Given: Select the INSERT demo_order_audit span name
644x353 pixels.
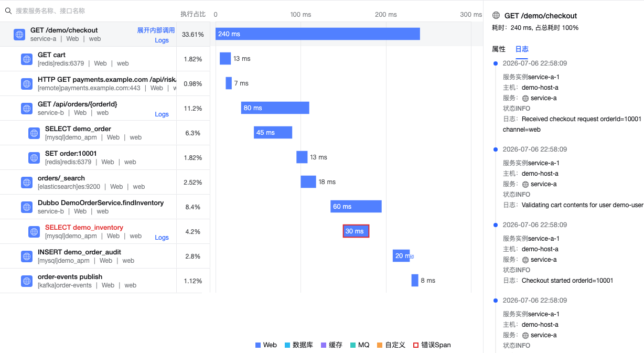Looking at the screenshot, I should point(79,252).
